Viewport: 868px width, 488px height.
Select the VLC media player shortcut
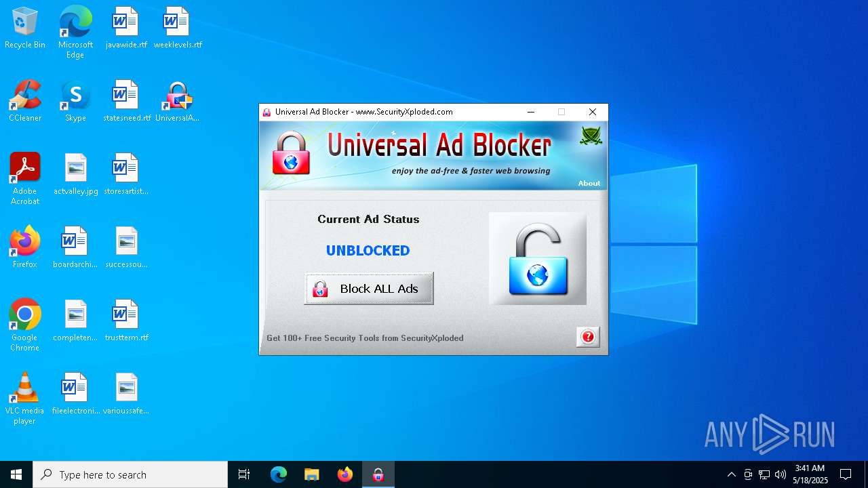click(x=25, y=399)
